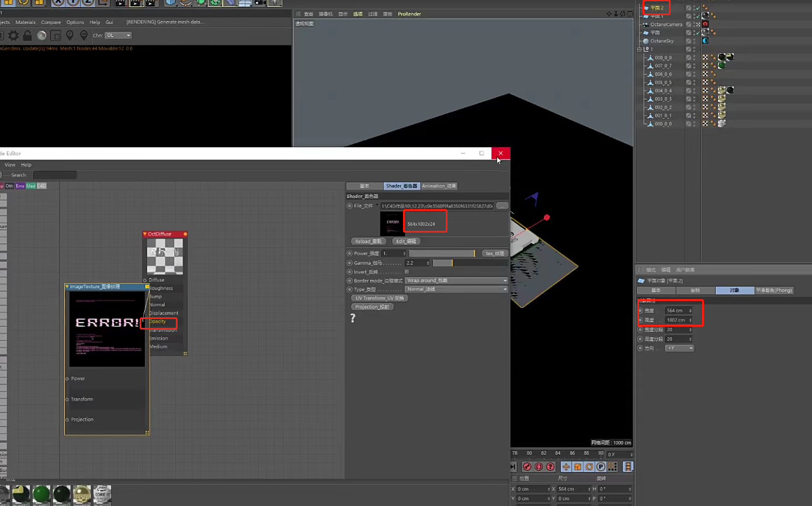The image size is (812, 506).
Task: Select the orange rotate circle icon
Action: 589,467
